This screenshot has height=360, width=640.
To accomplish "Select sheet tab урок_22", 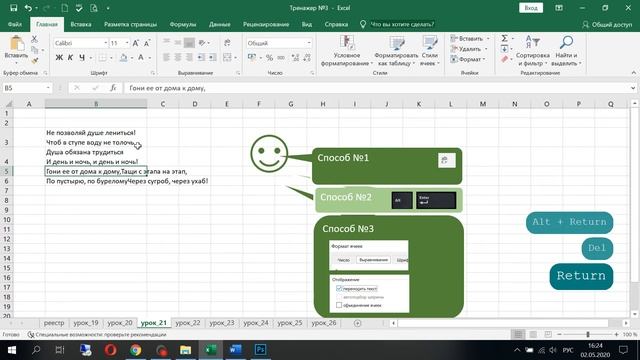I will [x=188, y=323].
